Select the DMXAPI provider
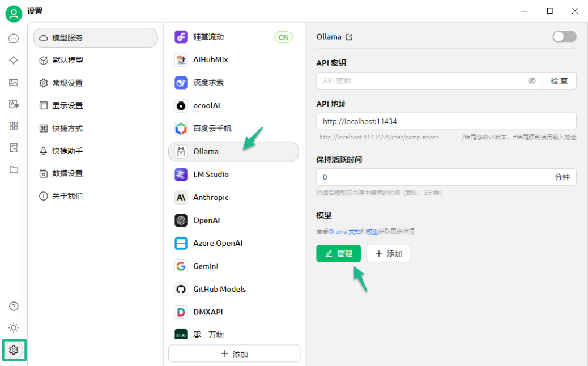The width and height of the screenshot is (588, 366). (x=233, y=312)
